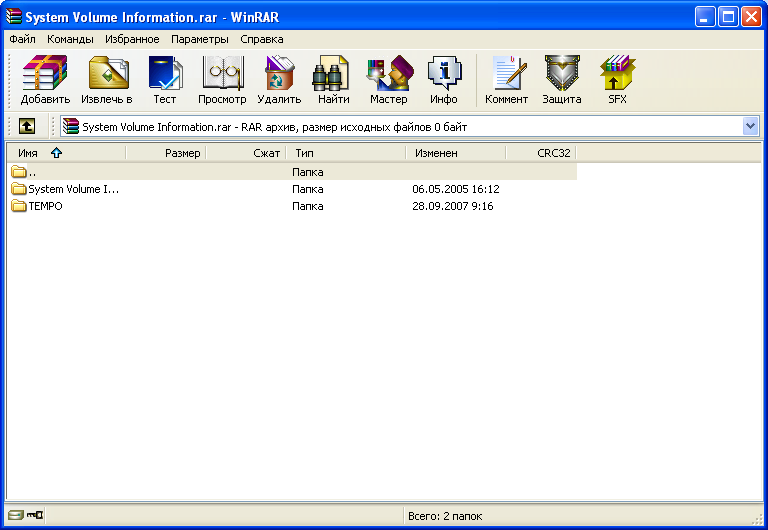768x530 pixels.
Task: Run the Тест archive test icon
Action: tap(165, 73)
